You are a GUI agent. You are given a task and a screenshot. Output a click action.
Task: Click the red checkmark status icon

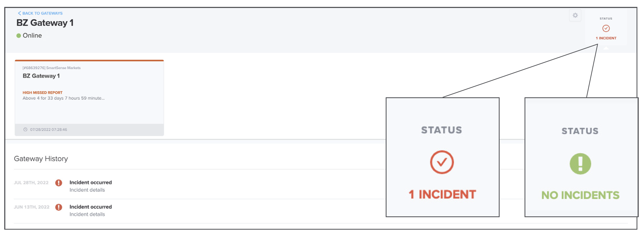(606, 28)
